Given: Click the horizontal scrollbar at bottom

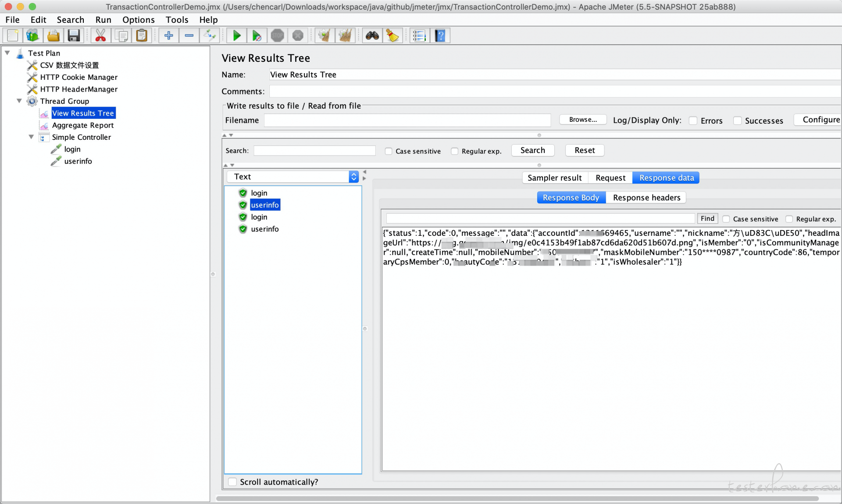Looking at the screenshot, I should 517,498.
